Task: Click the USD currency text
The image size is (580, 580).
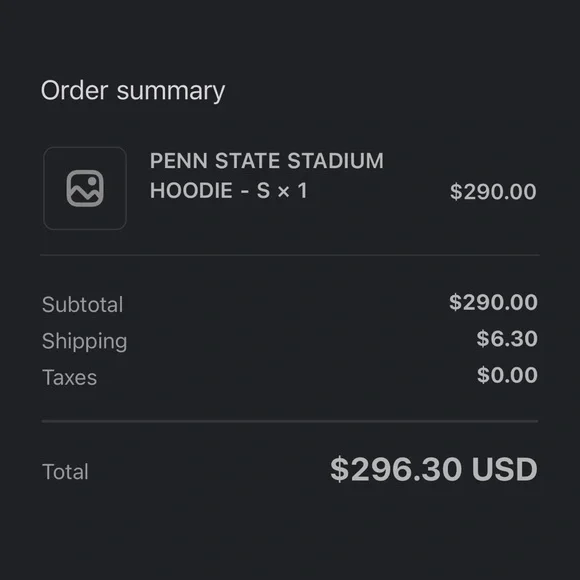Action: tap(505, 469)
